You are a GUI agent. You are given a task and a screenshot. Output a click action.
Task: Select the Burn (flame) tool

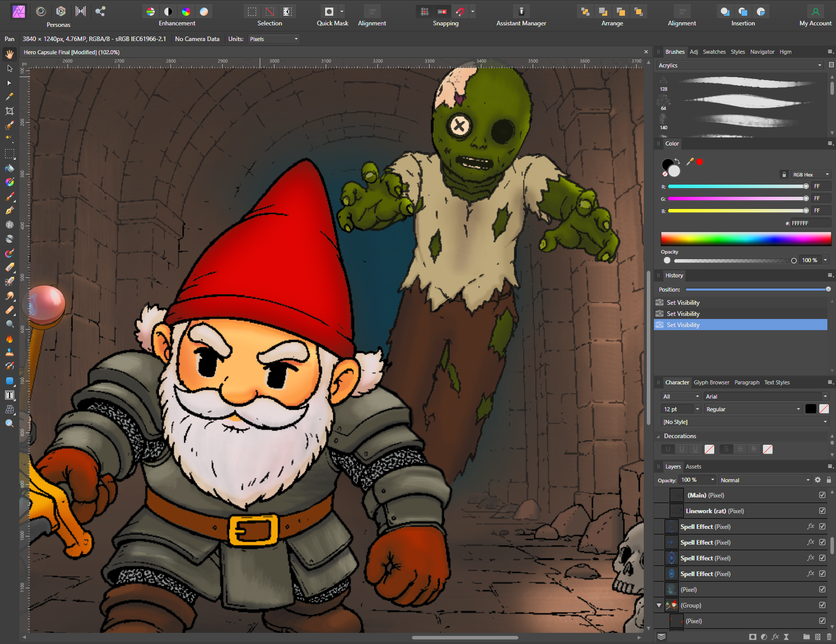9,338
